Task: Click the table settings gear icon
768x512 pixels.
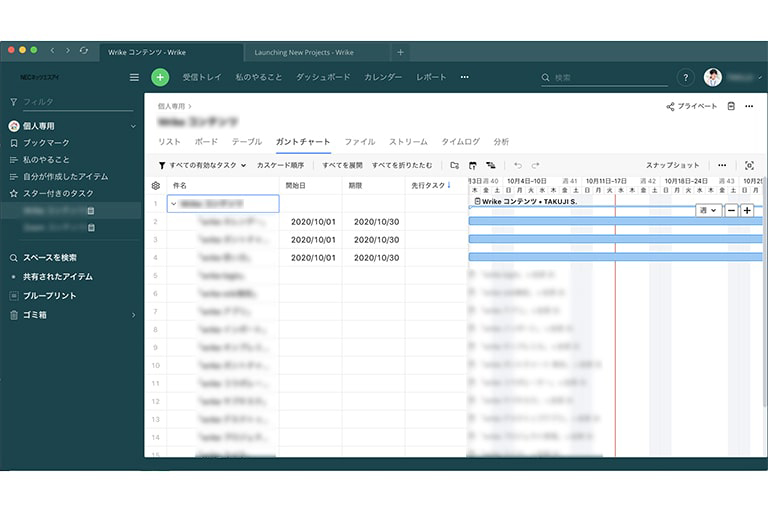Action: (156, 185)
